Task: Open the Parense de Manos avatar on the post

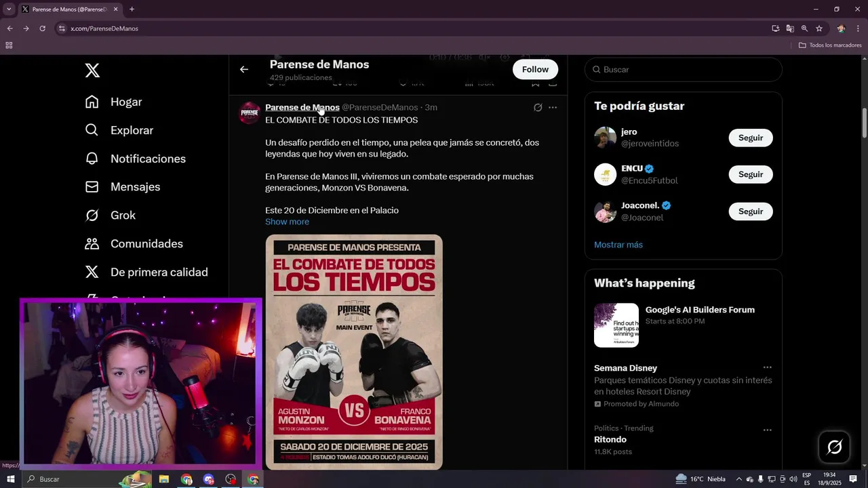Action: (x=250, y=113)
